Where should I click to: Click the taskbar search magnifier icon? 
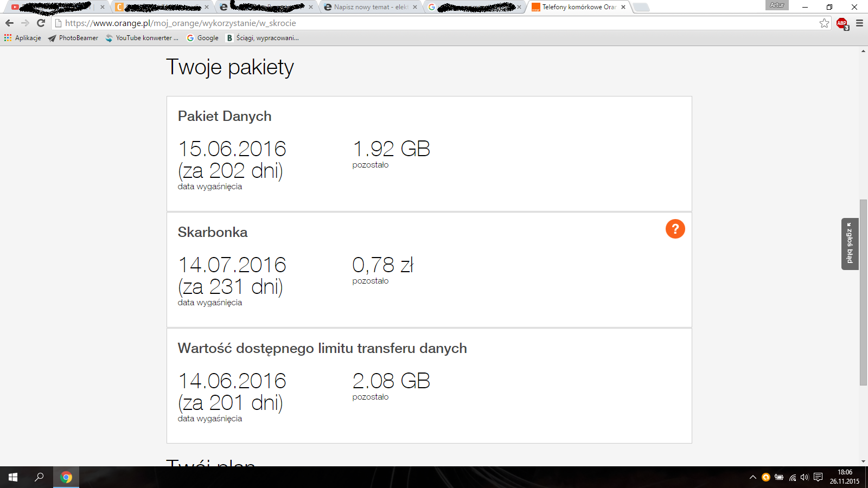(x=39, y=477)
